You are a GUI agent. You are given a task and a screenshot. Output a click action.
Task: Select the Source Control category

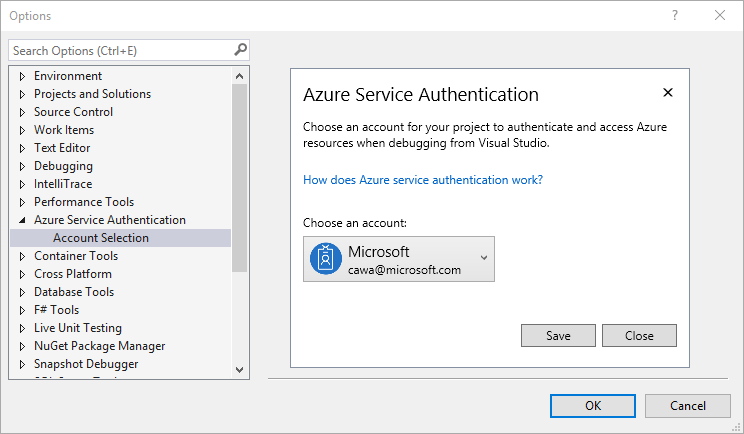pos(74,112)
